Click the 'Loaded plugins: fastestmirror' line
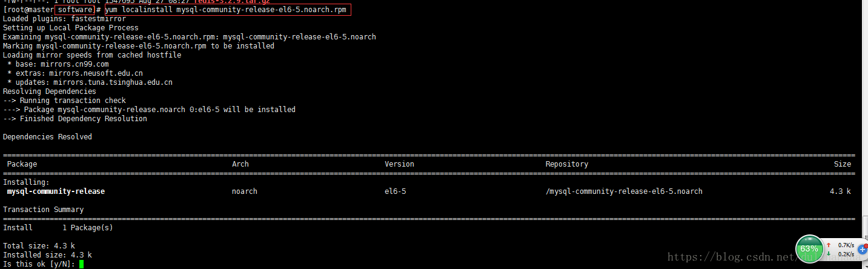This screenshot has height=269, width=868. pyautogui.click(x=65, y=19)
